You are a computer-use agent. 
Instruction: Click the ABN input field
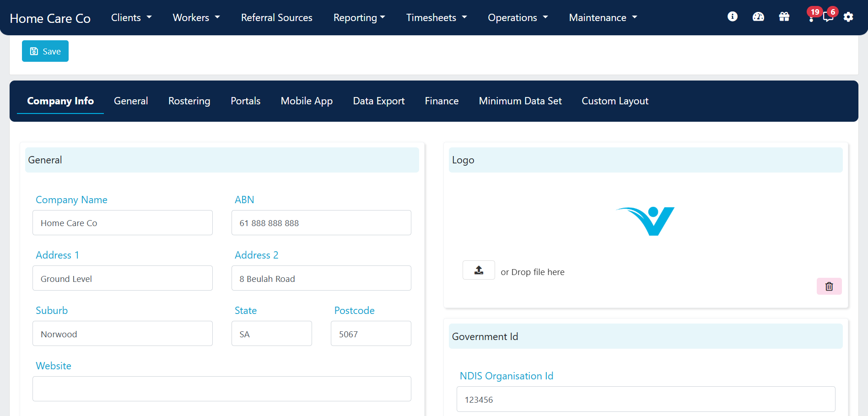coord(321,223)
